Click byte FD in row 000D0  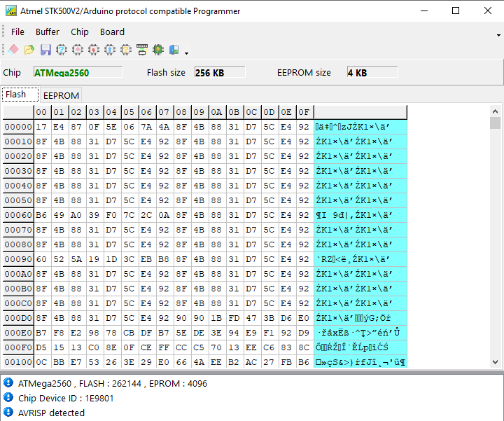point(234,318)
